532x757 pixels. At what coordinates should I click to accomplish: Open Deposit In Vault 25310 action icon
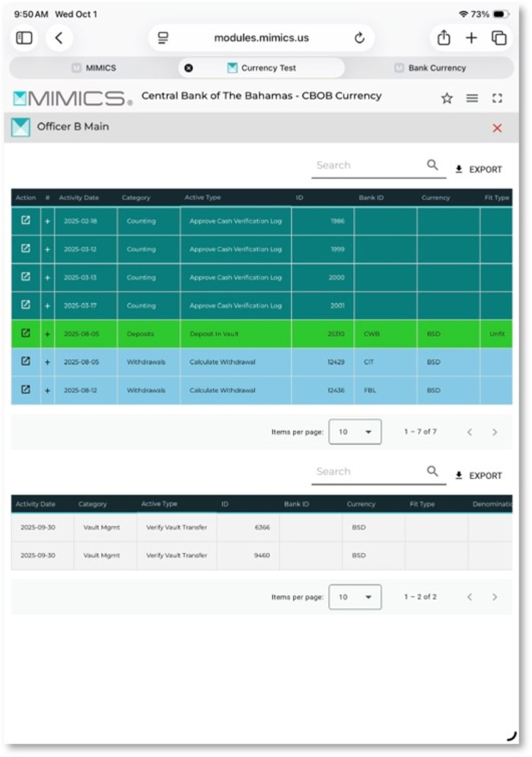click(25, 333)
